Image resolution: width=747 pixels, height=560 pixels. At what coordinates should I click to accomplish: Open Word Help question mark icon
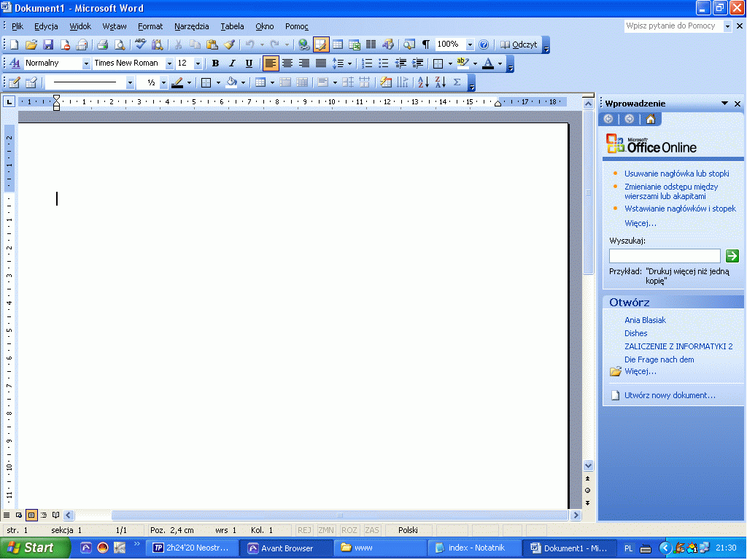point(484,44)
